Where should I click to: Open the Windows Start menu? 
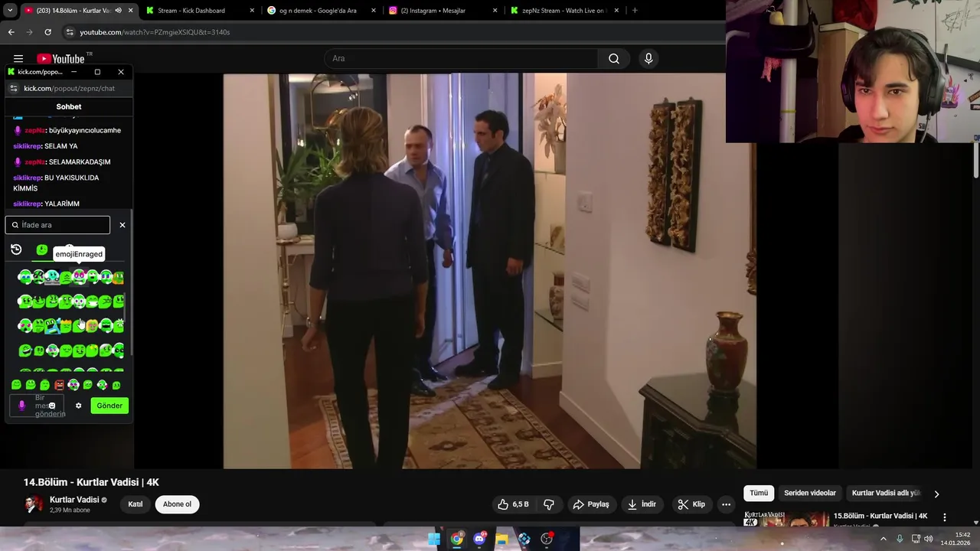coord(434,540)
